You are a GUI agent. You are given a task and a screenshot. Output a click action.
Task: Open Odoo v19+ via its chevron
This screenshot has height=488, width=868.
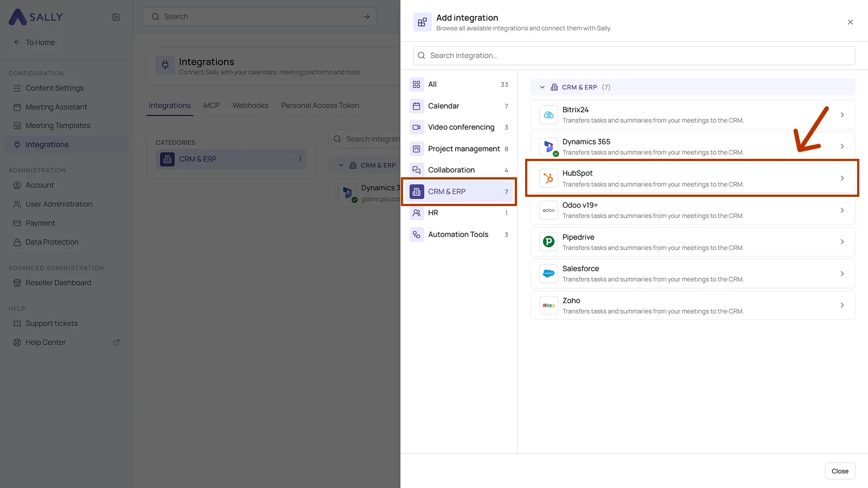pyautogui.click(x=842, y=210)
